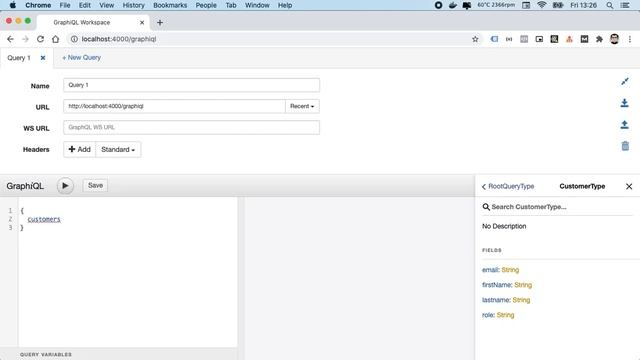Click the collapse arrows icon at top right
640x360 pixels.
625,82
